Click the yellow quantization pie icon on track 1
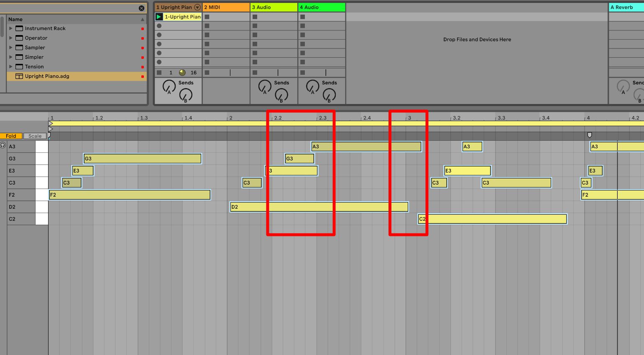This screenshot has width=644, height=355. tap(182, 72)
